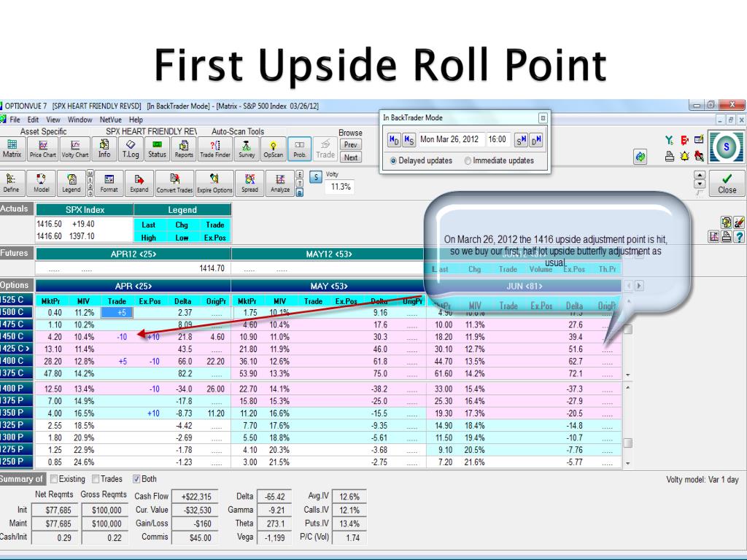
Task: Open the Status window
Action: pyautogui.click(x=157, y=149)
